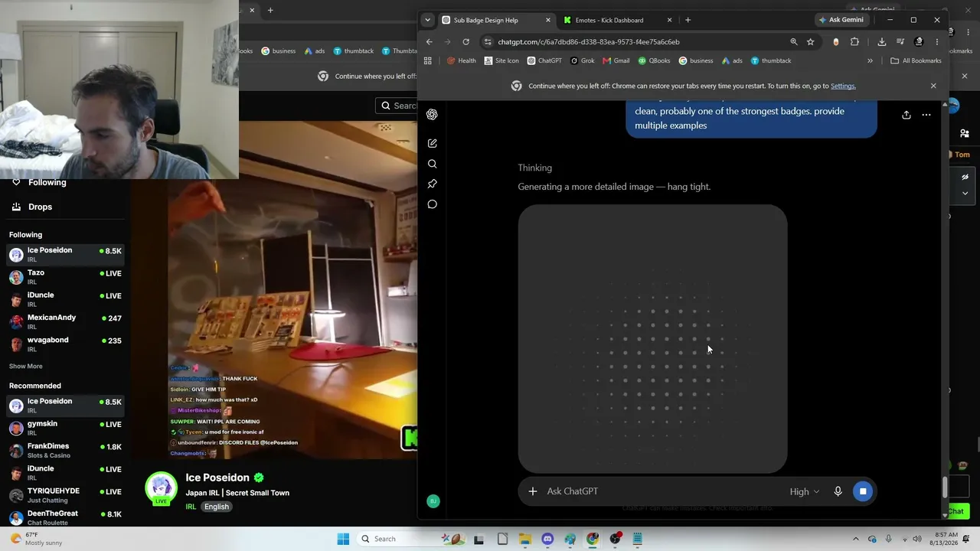Click the pin icon in ChatGPT sidebar
980x551 pixels.
[432, 184]
